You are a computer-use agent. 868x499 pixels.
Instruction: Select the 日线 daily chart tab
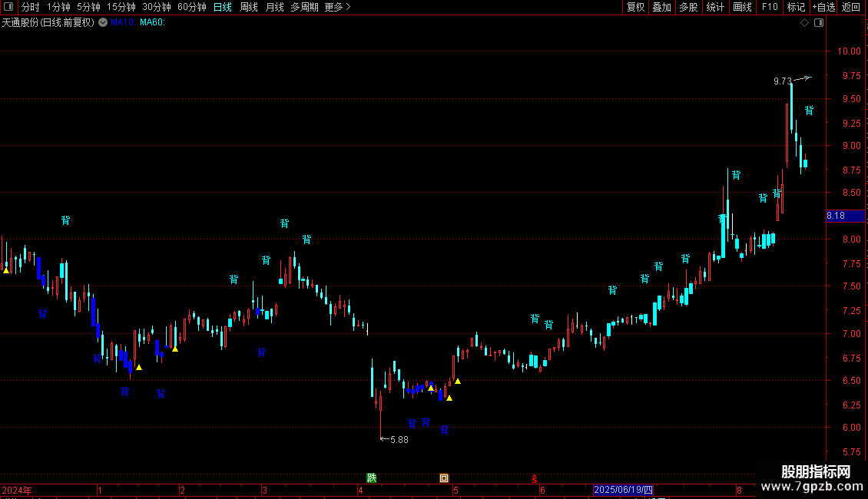(223, 7)
